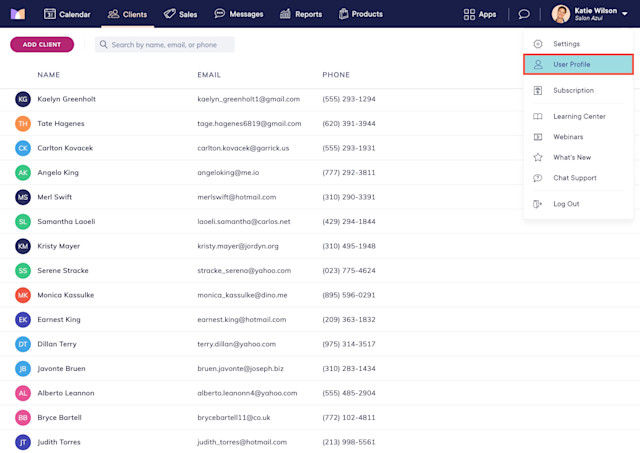Click phone number (555) 293-1294
The width and height of the screenshot is (640, 453).
(x=349, y=99)
